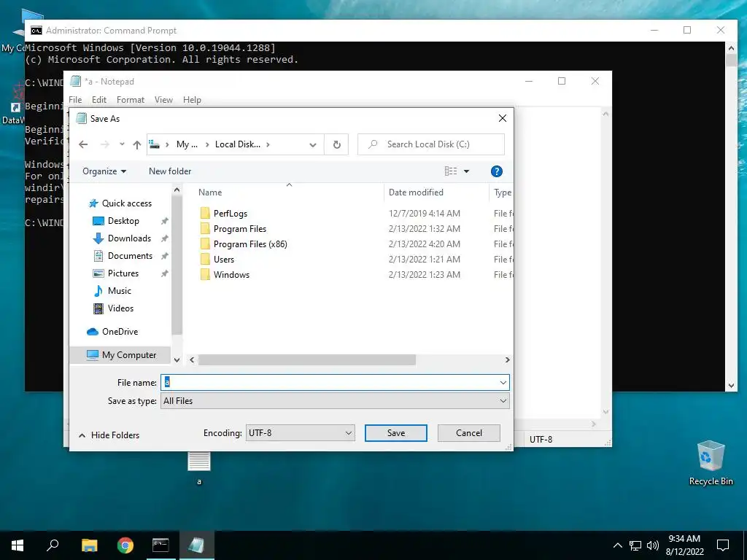Click the refresh button next to address bar
747x560 pixels.
coord(337,144)
